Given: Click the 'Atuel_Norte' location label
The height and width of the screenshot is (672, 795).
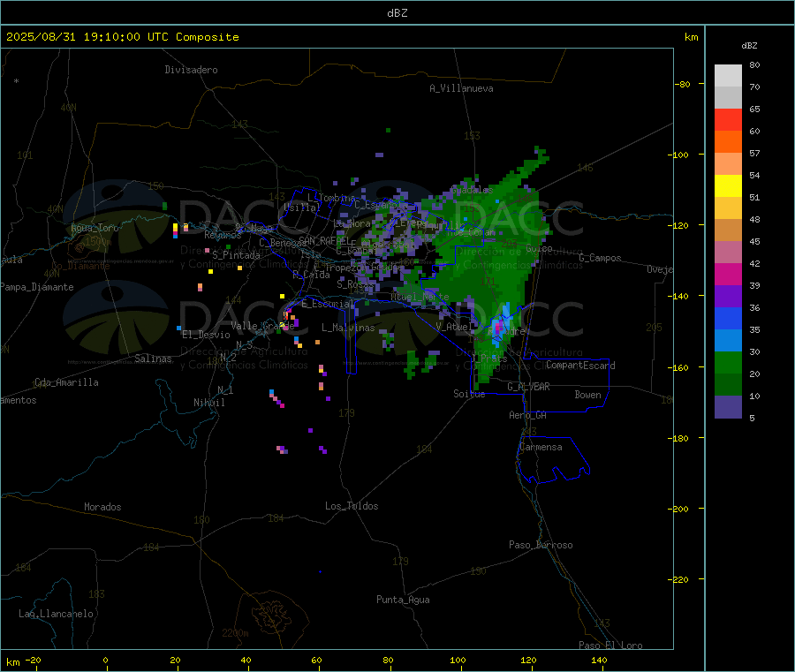Looking at the screenshot, I should 420,297.
